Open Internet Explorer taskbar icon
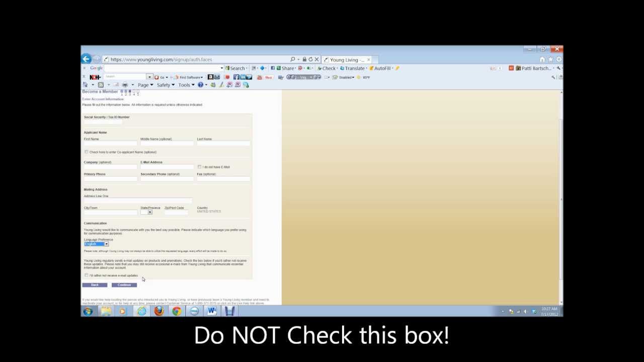Image resolution: width=644 pixels, height=362 pixels. [141, 311]
